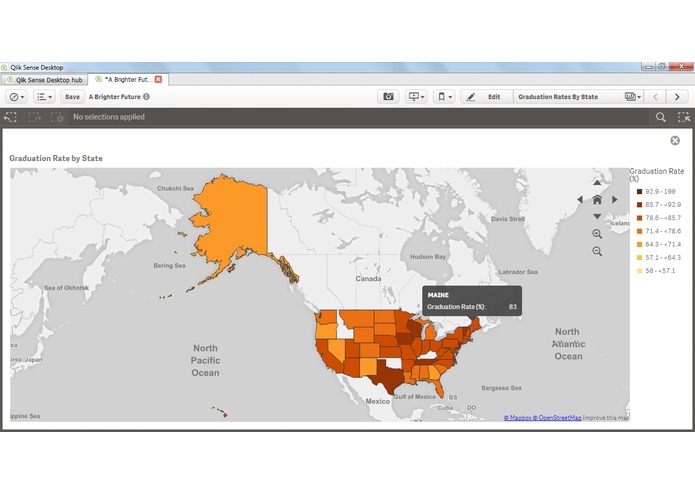Select the 78.6 - <85.7 legend entry
Screen dimensions: 695x494
coord(659,218)
